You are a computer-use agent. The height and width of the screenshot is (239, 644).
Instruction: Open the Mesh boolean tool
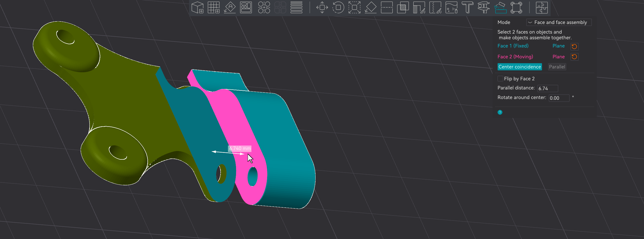point(403,7)
